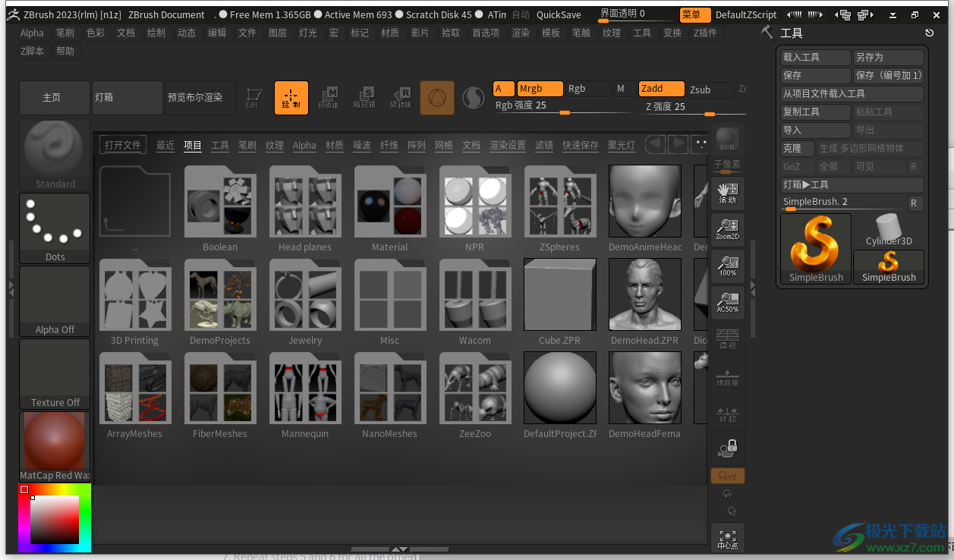Image resolution: width=954 pixels, height=560 pixels.
Task: Toggle the floor grid (地网格) icon
Action: click(x=727, y=377)
